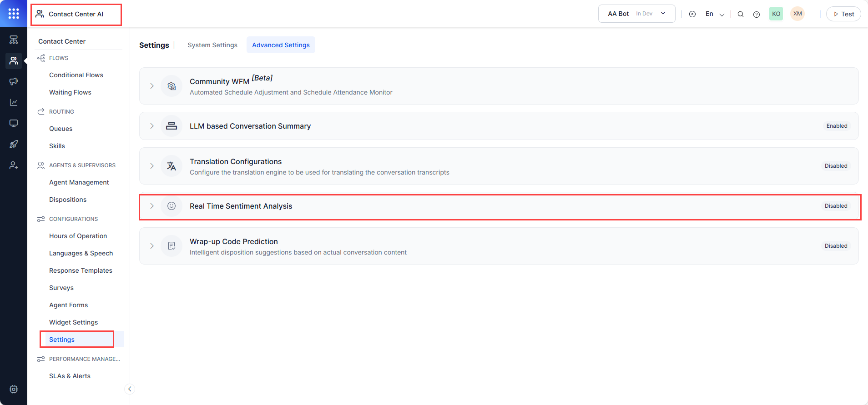
Task: Click the rocket deploy icon in left rail
Action: pyautogui.click(x=14, y=144)
